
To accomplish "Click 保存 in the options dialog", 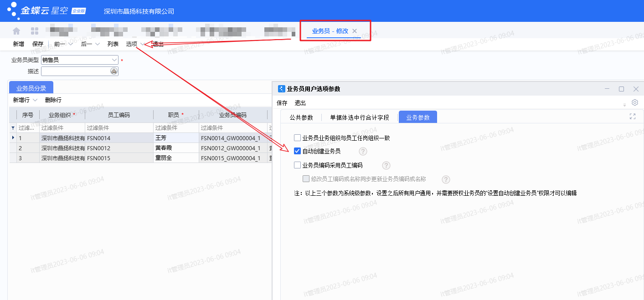I will click(x=282, y=103).
